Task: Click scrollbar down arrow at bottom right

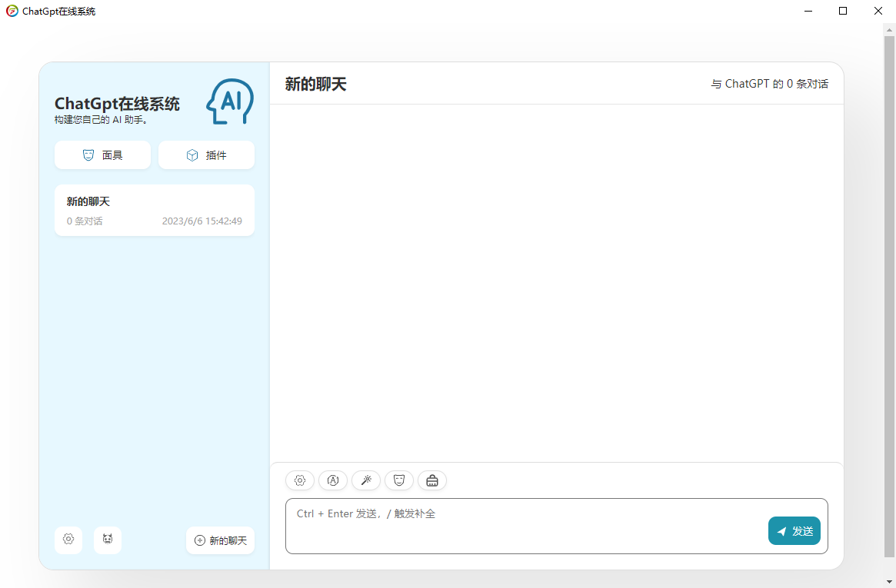Action: (x=890, y=583)
